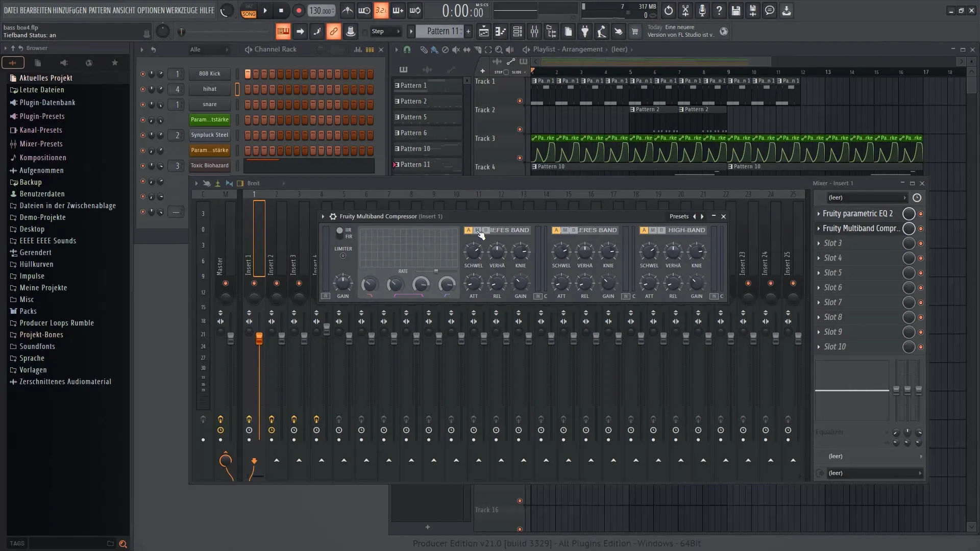Image resolution: width=980 pixels, height=551 pixels.
Task: Mute playlist Track 1
Action: pos(520,101)
